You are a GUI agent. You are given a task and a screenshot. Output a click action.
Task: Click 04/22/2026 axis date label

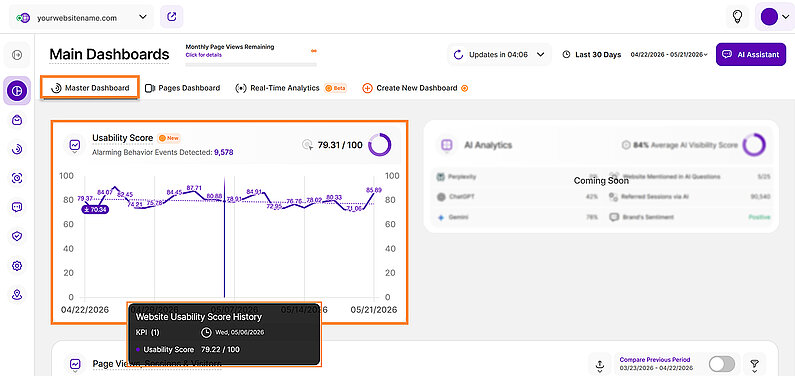85,310
